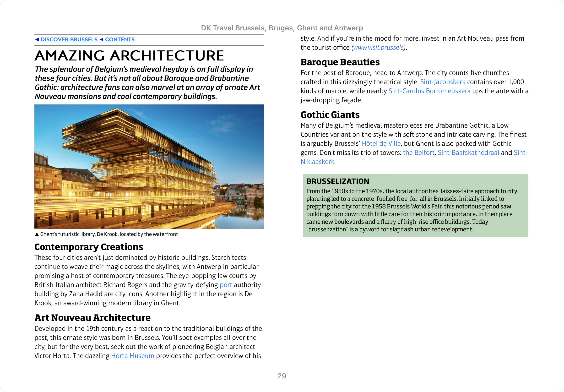The image size is (564, 392).
Task: Click the Art Nouveau Architecture heading
Action: pos(92,318)
